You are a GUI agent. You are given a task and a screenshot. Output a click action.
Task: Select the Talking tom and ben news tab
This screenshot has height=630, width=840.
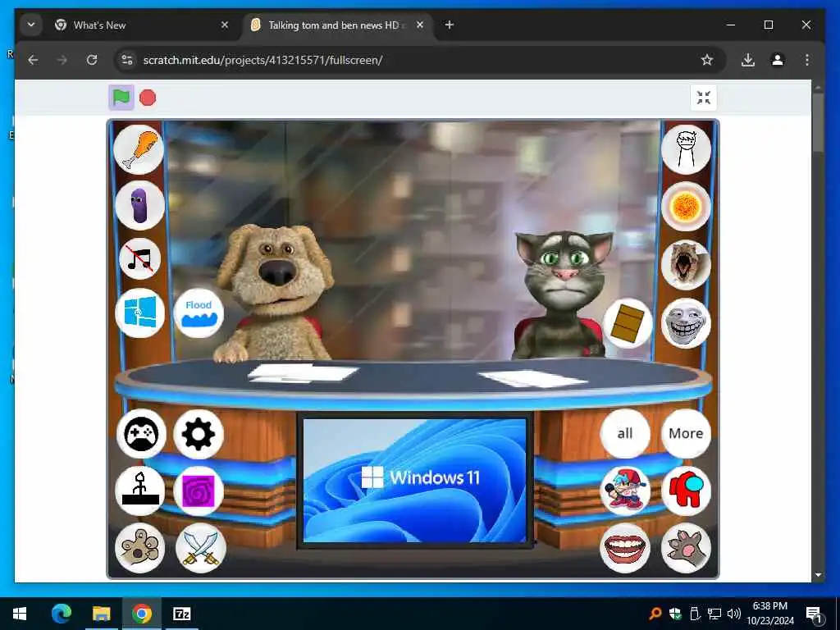337,25
